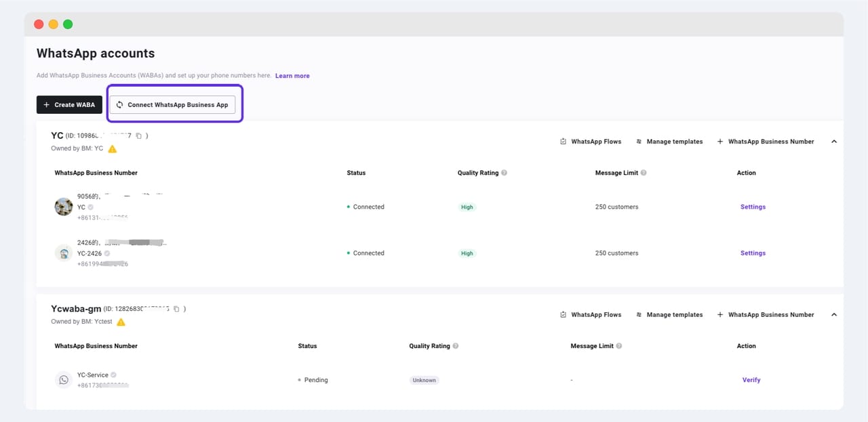
Task: Click the Create WABA button
Action: pos(69,104)
